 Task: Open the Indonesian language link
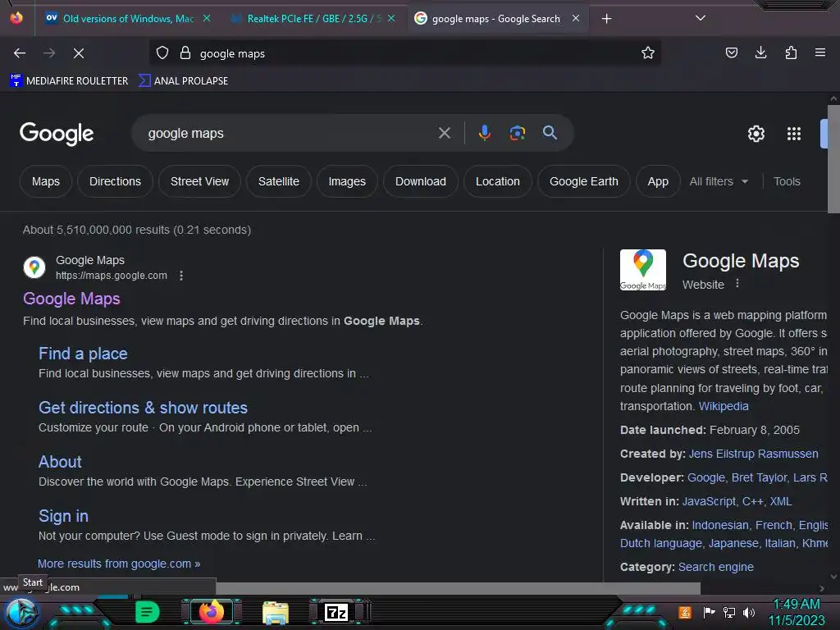720,525
